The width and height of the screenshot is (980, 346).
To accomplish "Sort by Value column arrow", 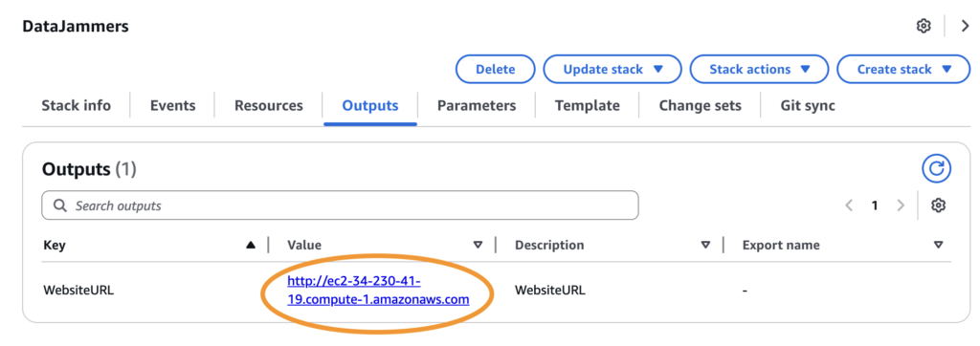I will click(479, 246).
